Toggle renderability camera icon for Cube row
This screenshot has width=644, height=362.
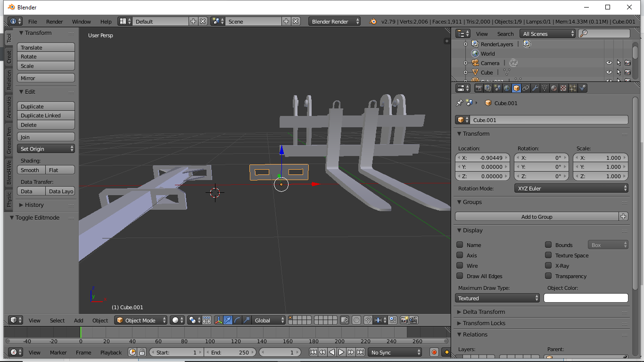click(627, 72)
